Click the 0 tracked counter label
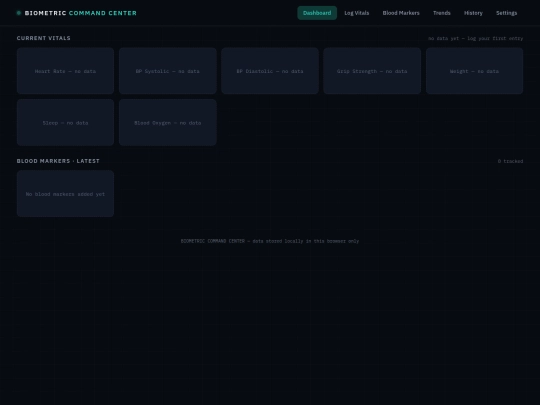This screenshot has width=540, height=405. click(510, 161)
